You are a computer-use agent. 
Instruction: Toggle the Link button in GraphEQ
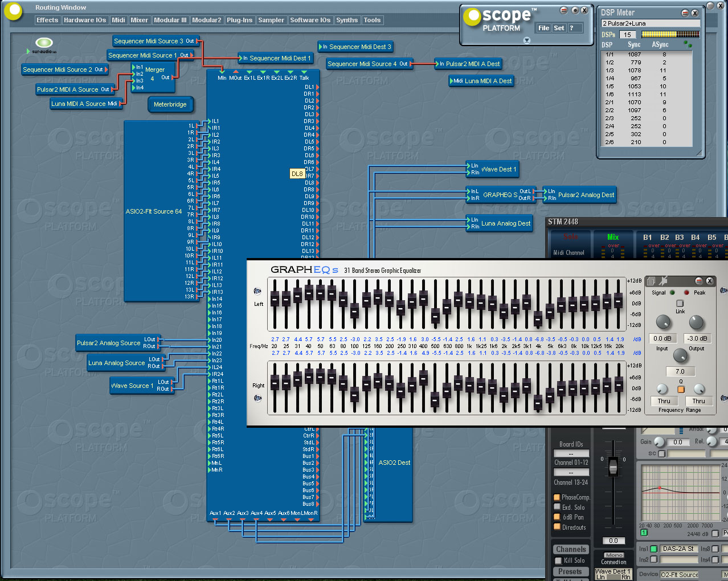point(680,304)
